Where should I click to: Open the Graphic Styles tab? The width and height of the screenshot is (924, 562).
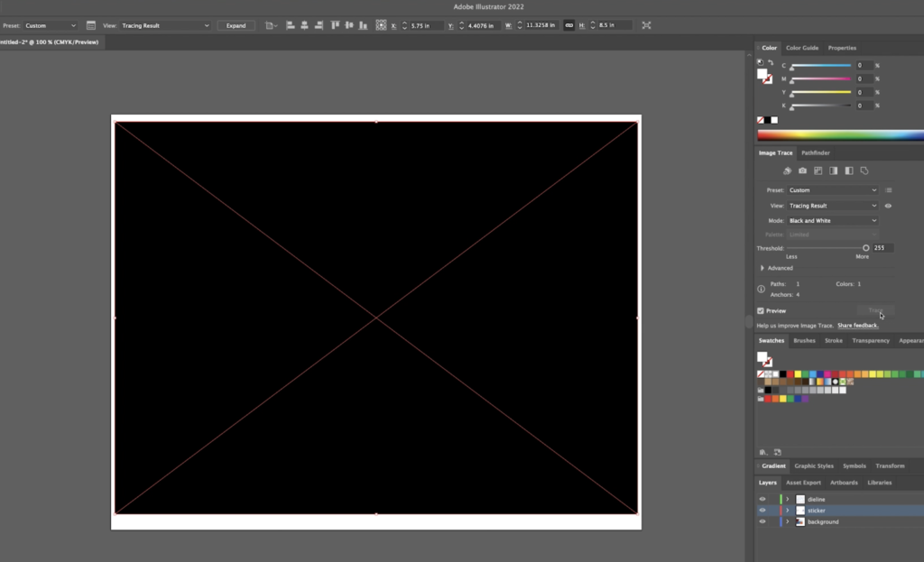point(814,466)
